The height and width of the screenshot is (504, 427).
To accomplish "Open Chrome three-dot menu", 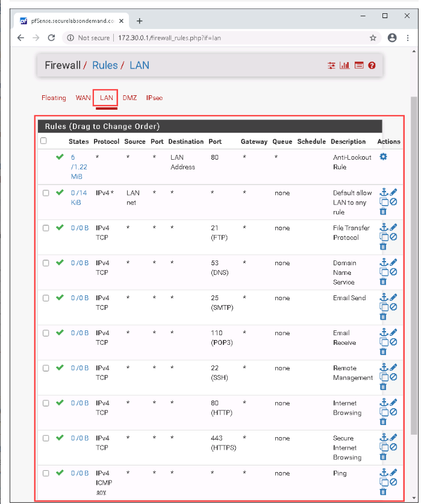I will [408, 38].
